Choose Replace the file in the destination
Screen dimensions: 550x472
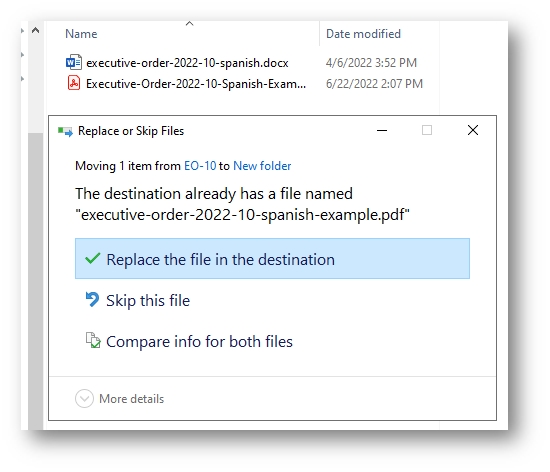coord(272,259)
